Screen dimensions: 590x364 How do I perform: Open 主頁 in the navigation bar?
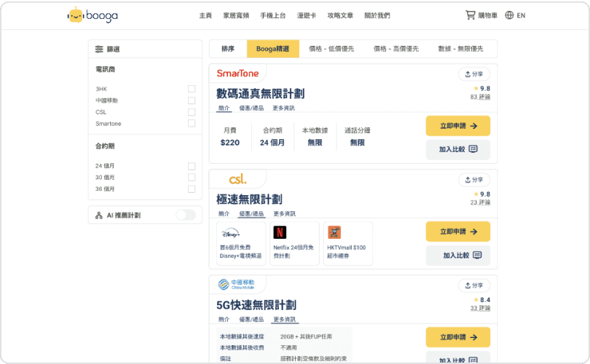205,15
